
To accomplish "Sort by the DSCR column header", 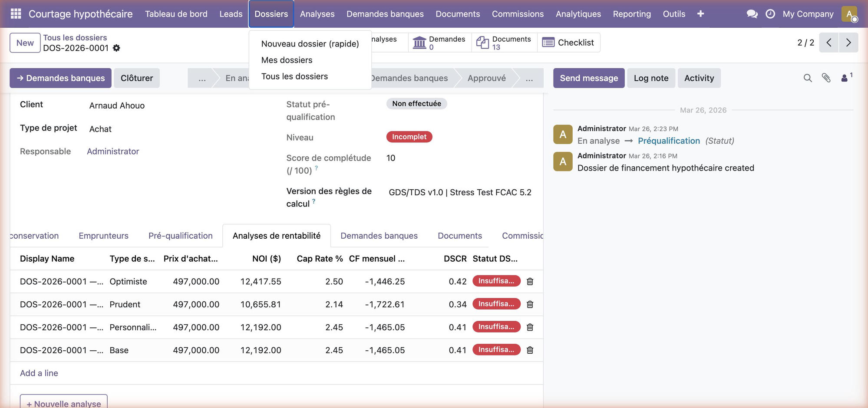I will pyautogui.click(x=455, y=259).
